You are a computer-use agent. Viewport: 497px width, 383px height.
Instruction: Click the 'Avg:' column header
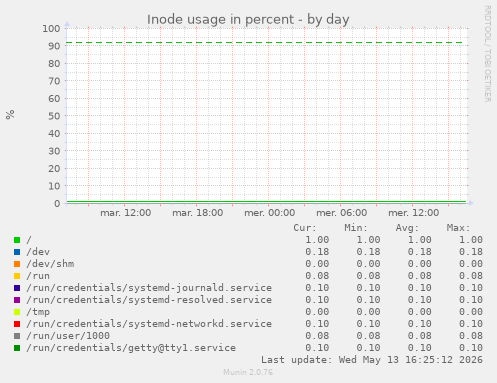click(407, 228)
